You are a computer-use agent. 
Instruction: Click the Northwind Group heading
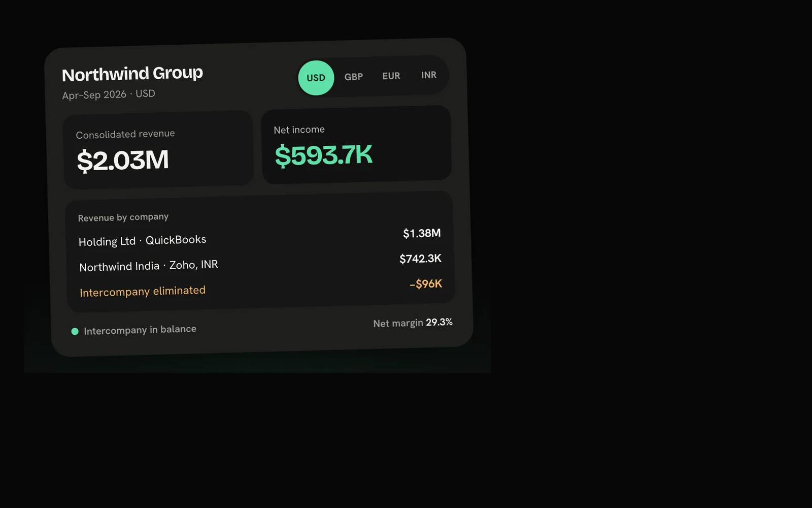click(132, 74)
